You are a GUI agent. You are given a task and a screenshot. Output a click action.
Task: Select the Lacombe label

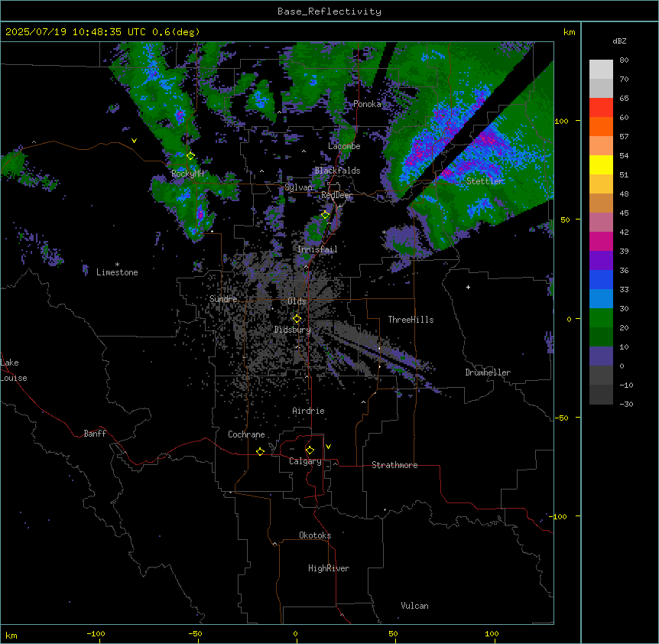click(344, 146)
